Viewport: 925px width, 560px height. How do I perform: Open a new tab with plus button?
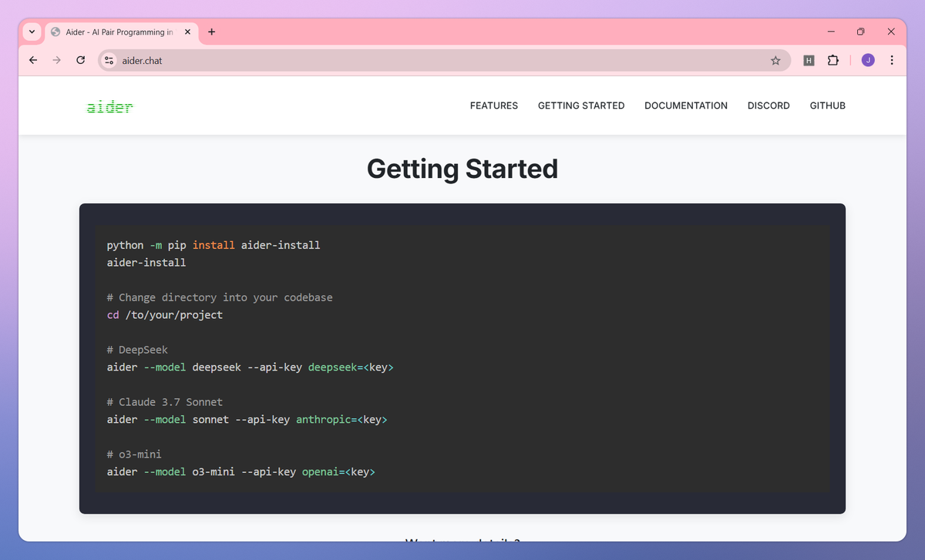point(212,32)
